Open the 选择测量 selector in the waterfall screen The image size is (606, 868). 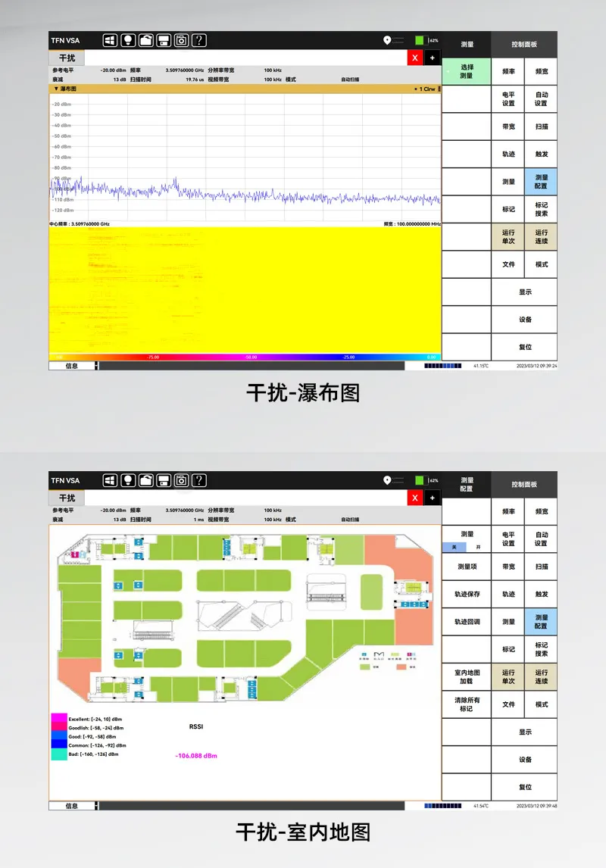click(467, 72)
